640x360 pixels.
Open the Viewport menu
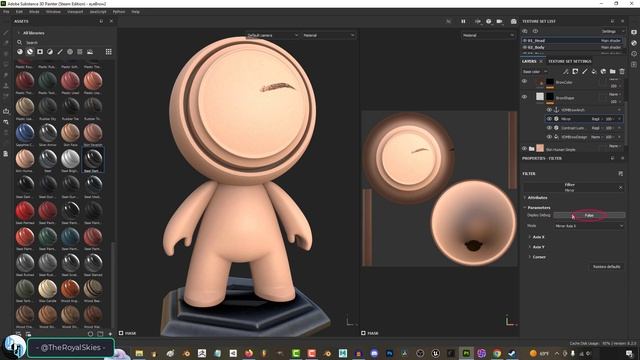tap(75, 12)
